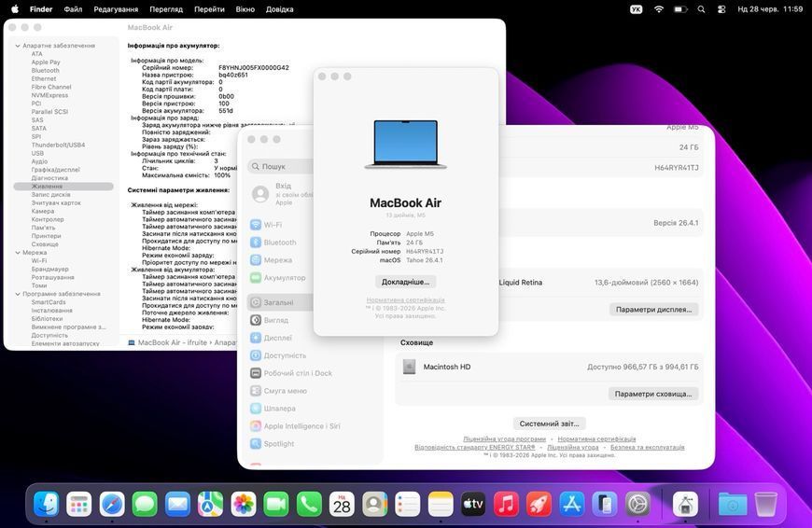Launch FaceTime from the Dock

(276, 504)
